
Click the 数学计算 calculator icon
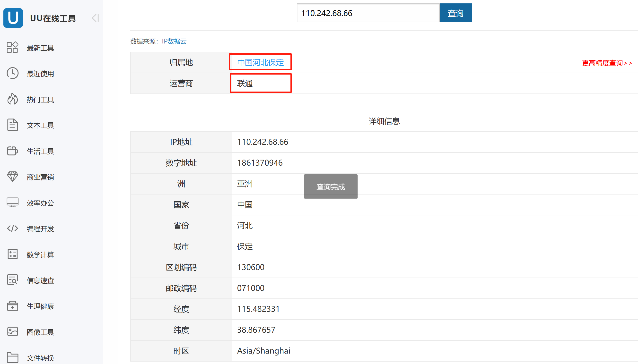[x=12, y=254]
